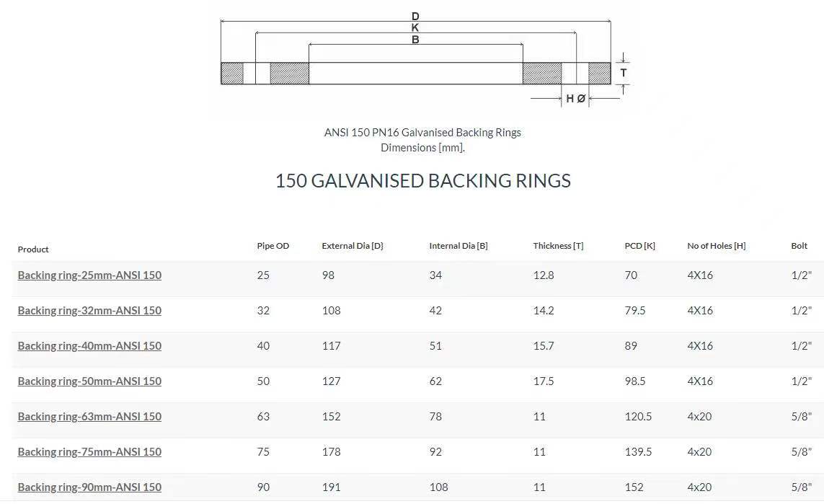
Task: Click the External Dia [D] column header
Action: click(x=353, y=245)
